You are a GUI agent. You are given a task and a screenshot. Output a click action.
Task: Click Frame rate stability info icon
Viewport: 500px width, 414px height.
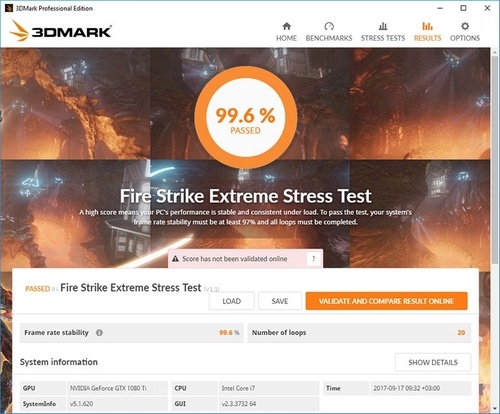[x=99, y=332]
